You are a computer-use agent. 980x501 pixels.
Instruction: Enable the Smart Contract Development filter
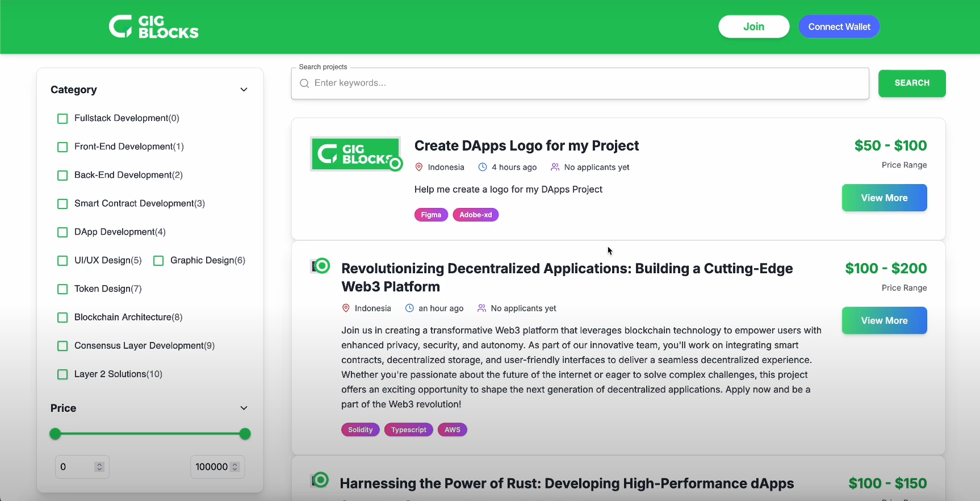pos(62,204)
